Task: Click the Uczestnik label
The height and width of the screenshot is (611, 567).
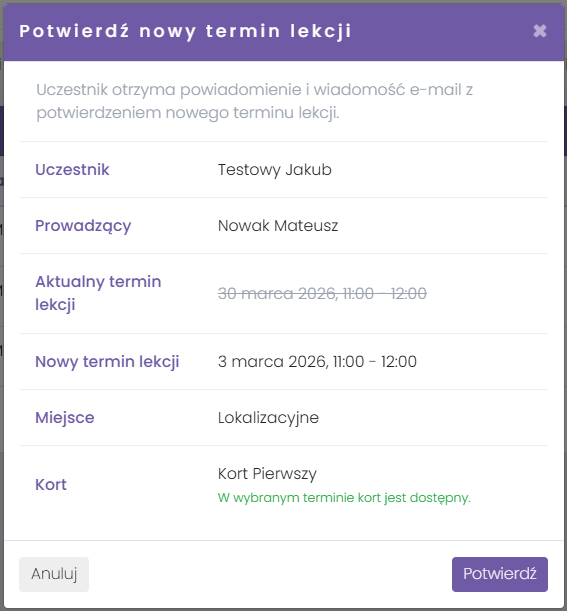Action: pos(72,170)
